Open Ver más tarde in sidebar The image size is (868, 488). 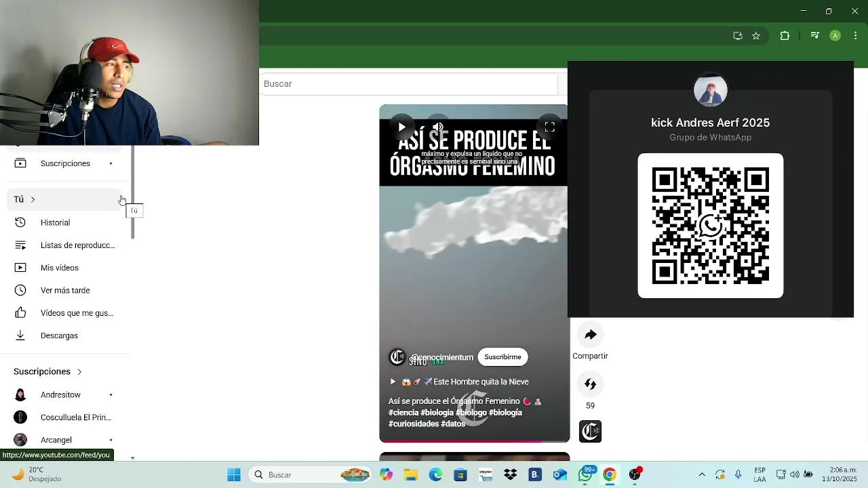[65, 290]
